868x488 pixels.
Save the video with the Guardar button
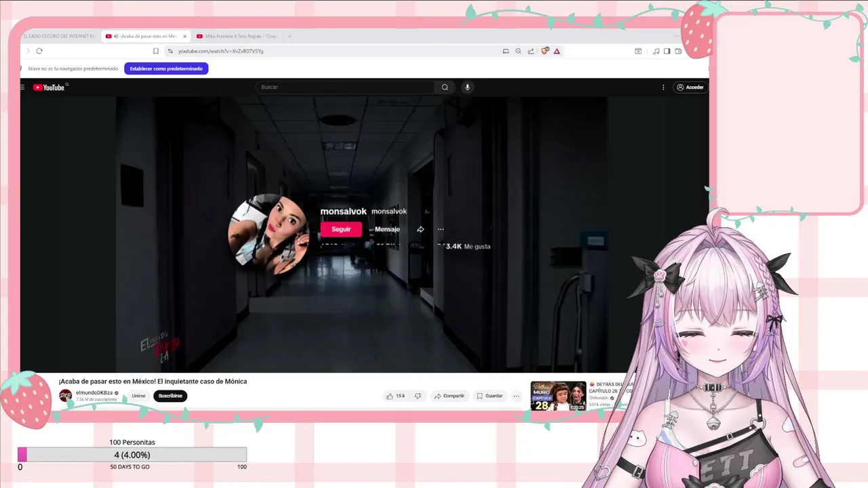tap(489, 396)
